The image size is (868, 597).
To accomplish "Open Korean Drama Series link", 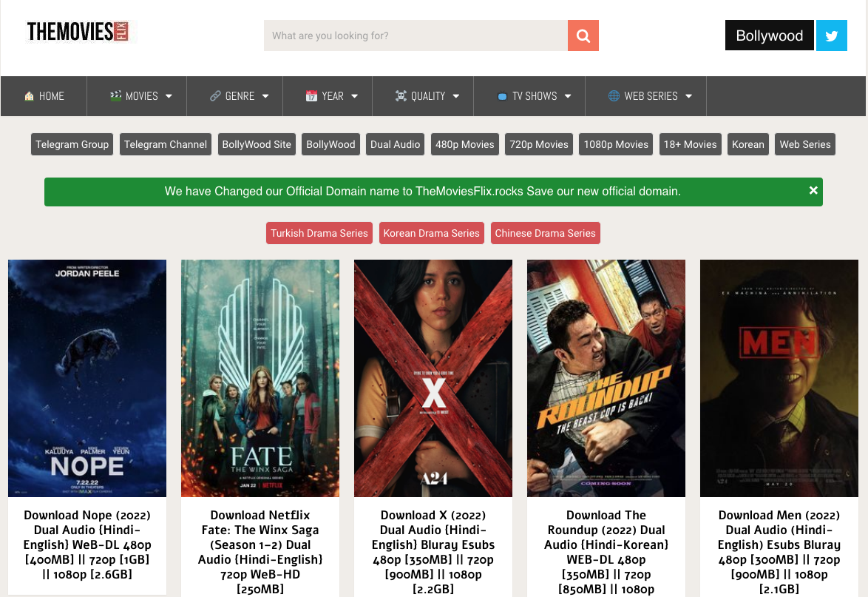I will click(x=431, y=233).
